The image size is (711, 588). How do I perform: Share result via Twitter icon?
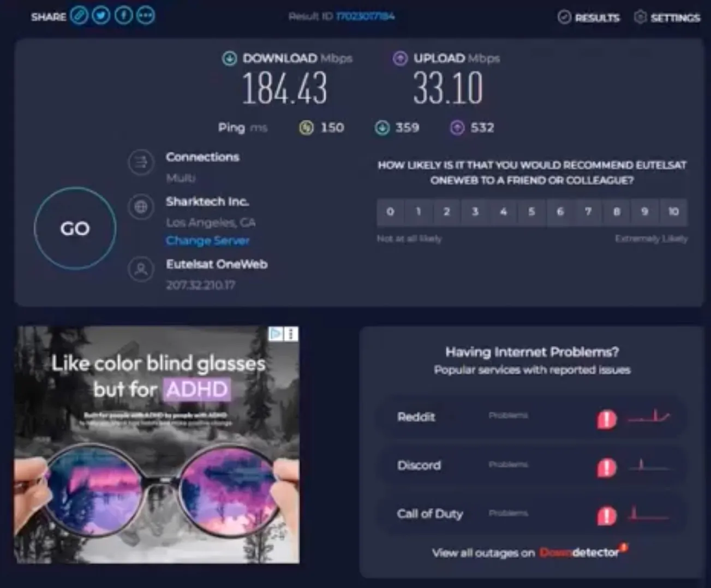coord(101,16)
